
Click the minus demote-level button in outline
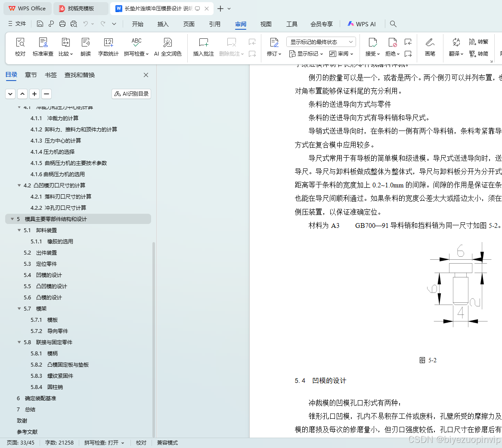coord(46,94)
